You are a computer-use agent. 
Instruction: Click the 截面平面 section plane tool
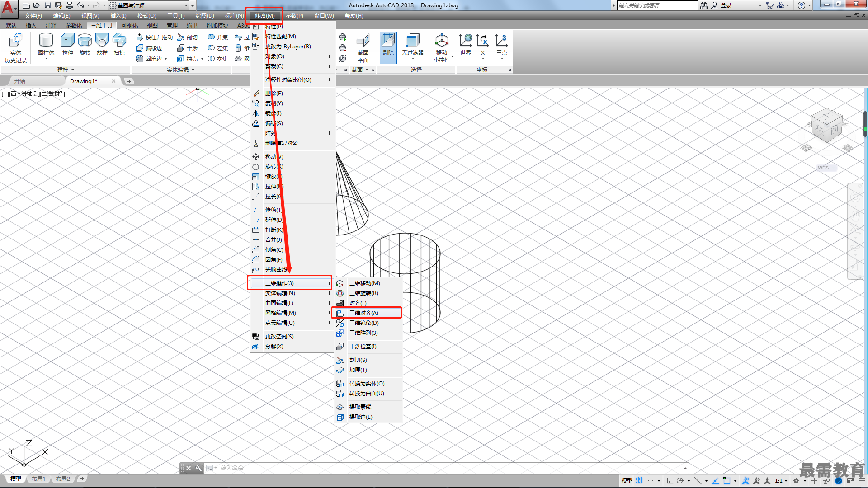(x=363, y=48)
